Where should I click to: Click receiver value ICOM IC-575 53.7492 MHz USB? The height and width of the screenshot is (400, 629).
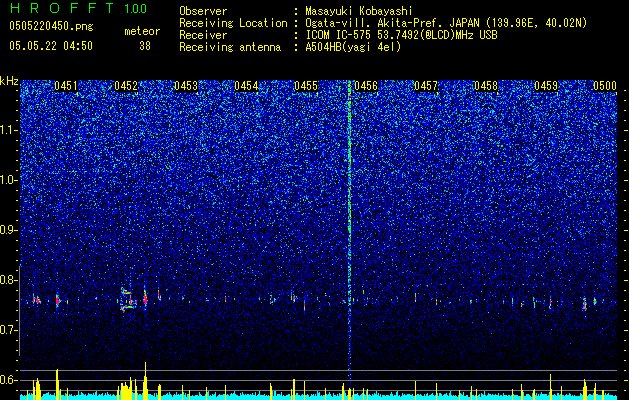401,35
